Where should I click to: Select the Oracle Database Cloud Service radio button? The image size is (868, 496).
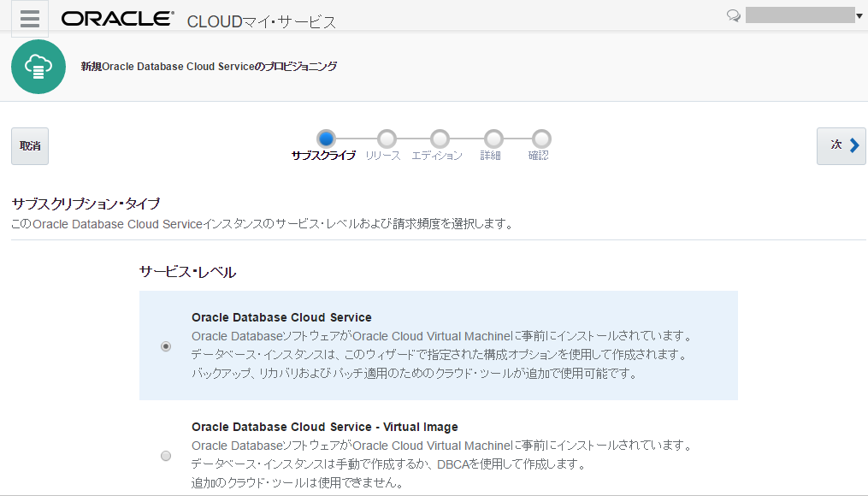pos(166,346)
